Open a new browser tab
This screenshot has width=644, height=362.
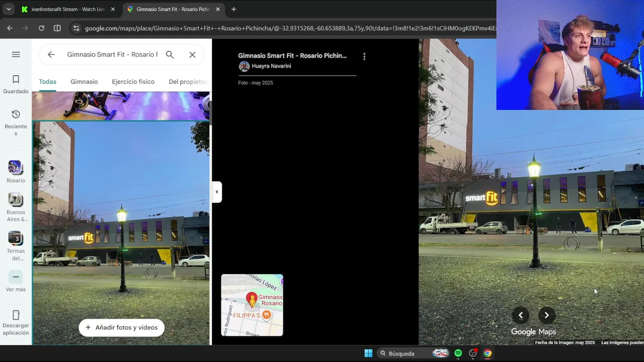[x=233, y=9]
